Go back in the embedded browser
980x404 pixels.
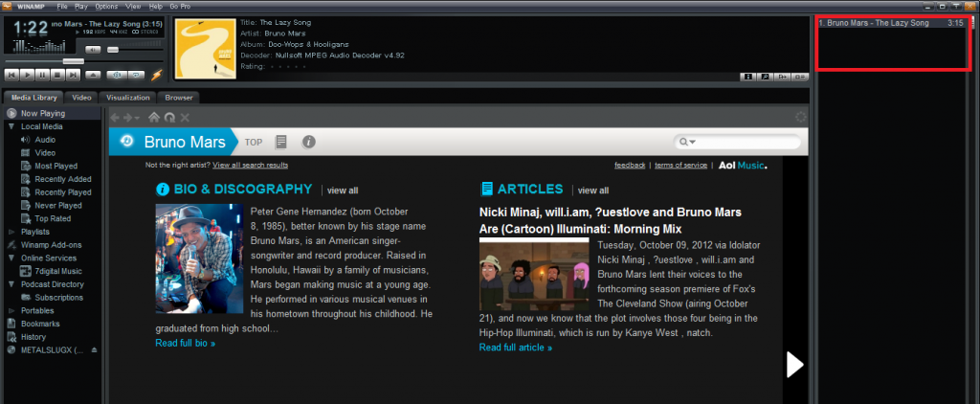115,118
